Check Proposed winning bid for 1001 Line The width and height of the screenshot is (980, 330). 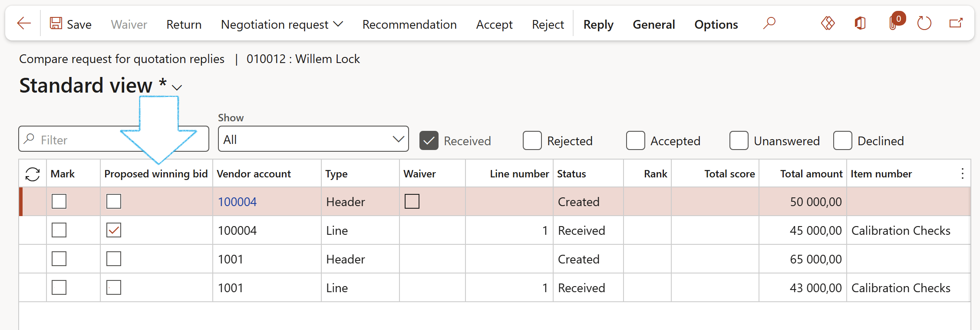tap(114, 287)
